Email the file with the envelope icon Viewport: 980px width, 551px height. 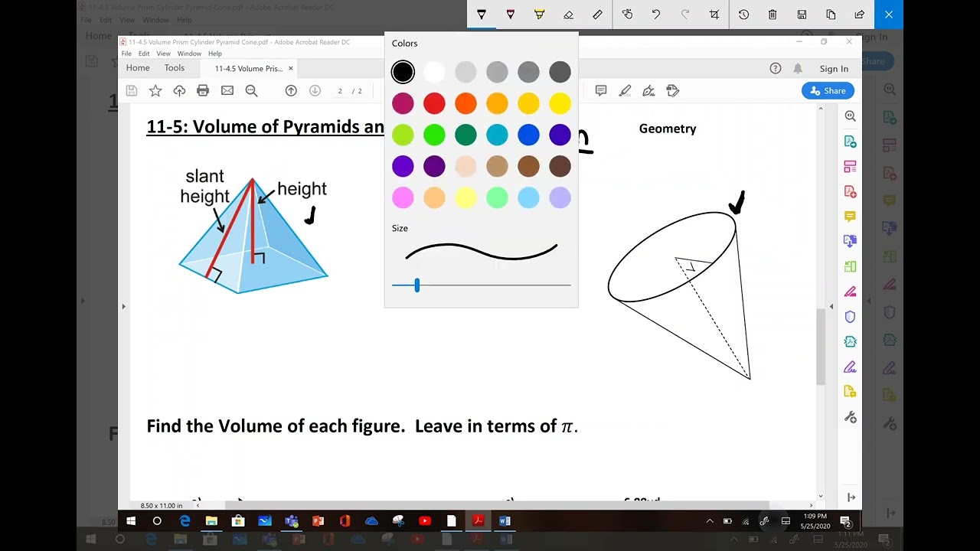[x=227, y=91]
